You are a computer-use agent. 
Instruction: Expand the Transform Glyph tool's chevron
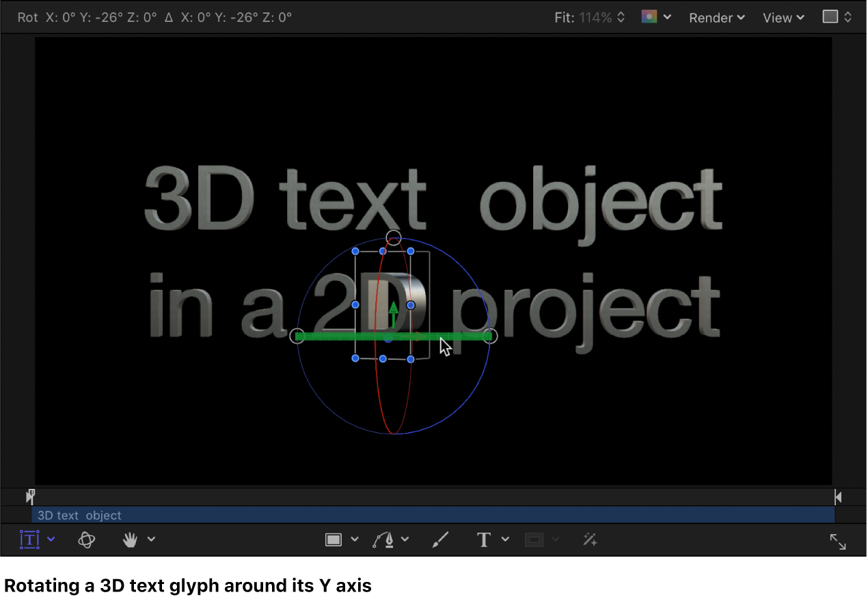pos(51,540)
